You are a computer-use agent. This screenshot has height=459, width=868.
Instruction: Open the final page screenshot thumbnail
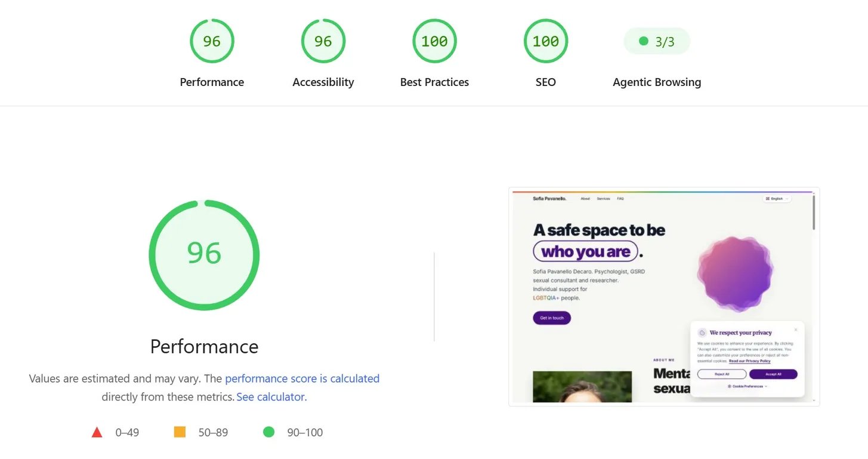664,297
